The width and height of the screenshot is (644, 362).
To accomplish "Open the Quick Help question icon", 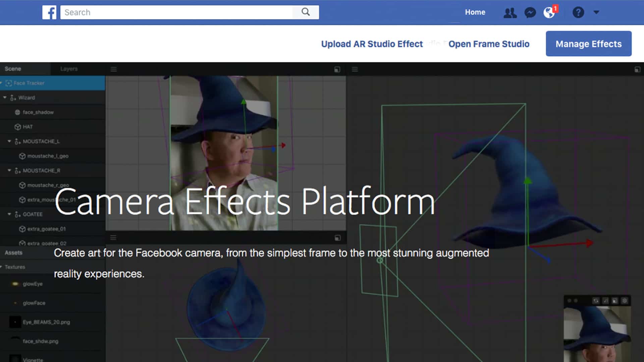I will point(578,12).
